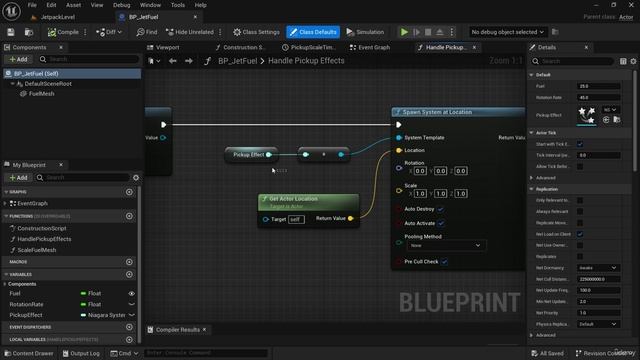Open Class Defaults
This screenshot has height=360, width=640.
tap(313, 32)
